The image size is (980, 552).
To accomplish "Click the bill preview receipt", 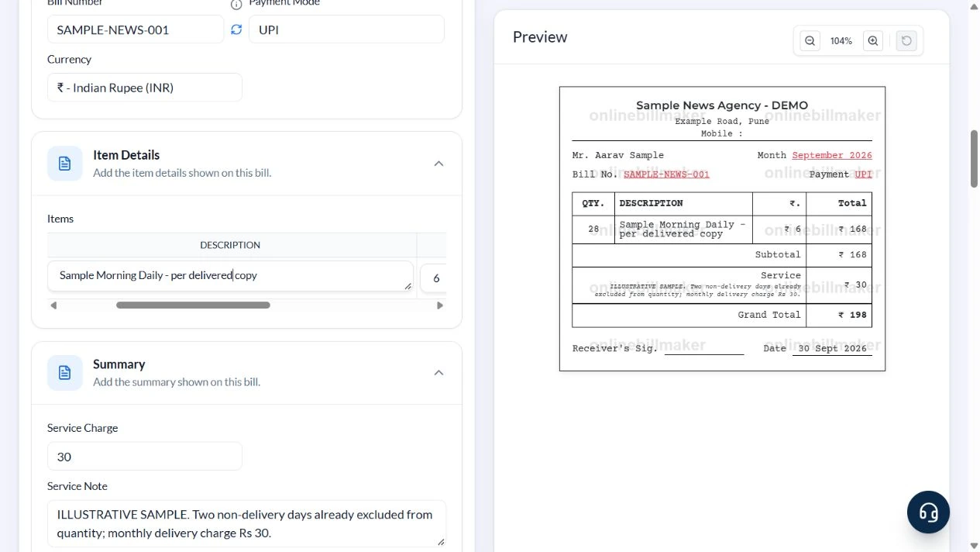I will pos(722,229).
